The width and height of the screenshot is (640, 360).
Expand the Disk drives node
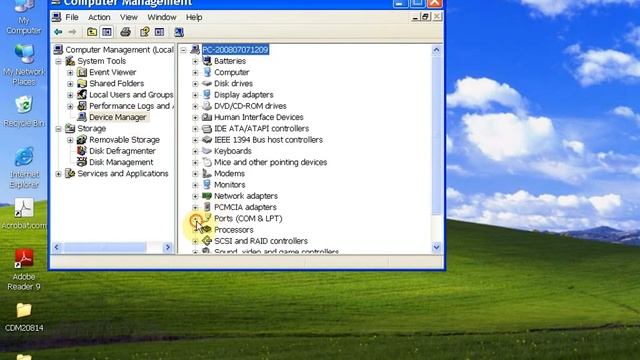point(195,84)
